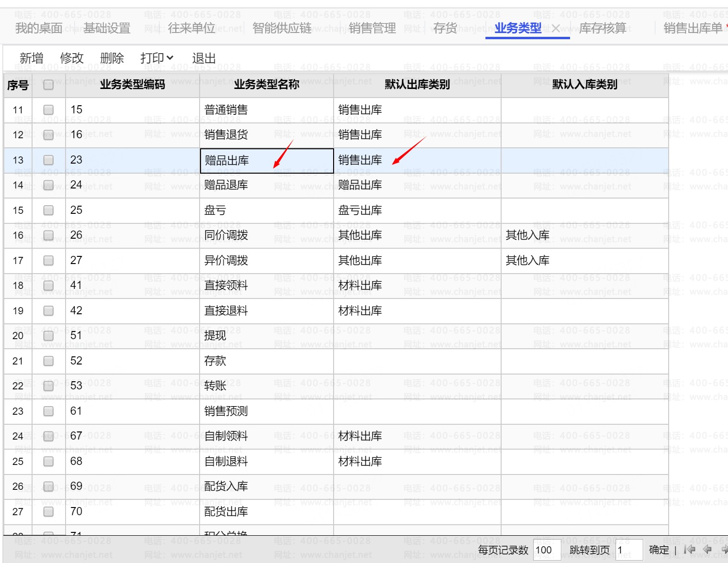Image resolution: width=728 pixels, height=563 pixels.
Task: Toggle the select-all checkbox in header
Action: click(48, 85)
